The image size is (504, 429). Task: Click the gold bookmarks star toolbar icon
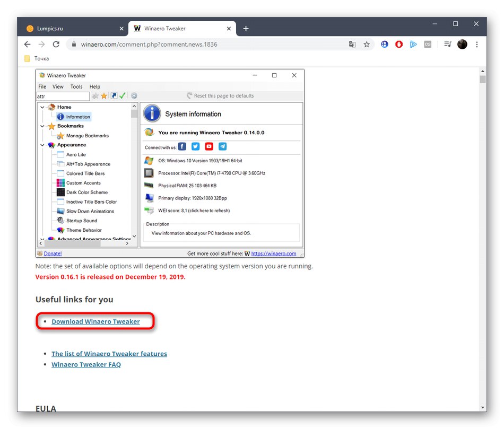(104, 96)
